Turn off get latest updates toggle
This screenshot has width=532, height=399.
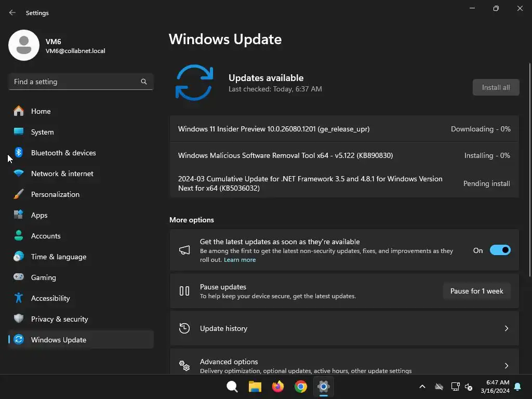click(500, 250)
